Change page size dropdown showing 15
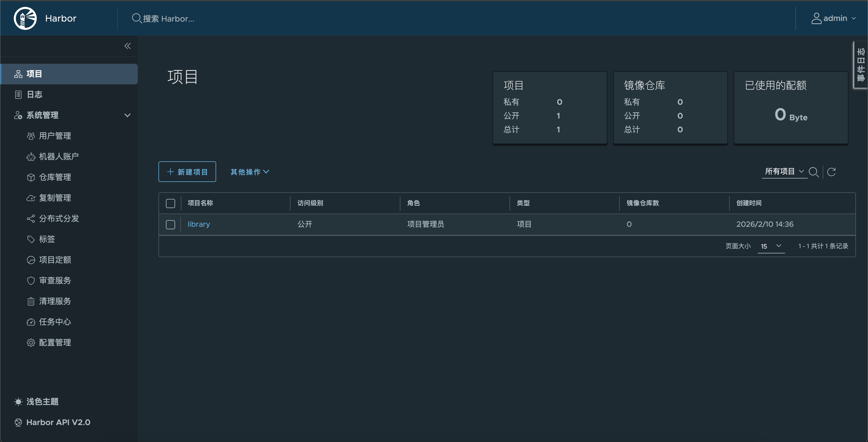This screenshot has height=442, width=868. tap(771, 246)
